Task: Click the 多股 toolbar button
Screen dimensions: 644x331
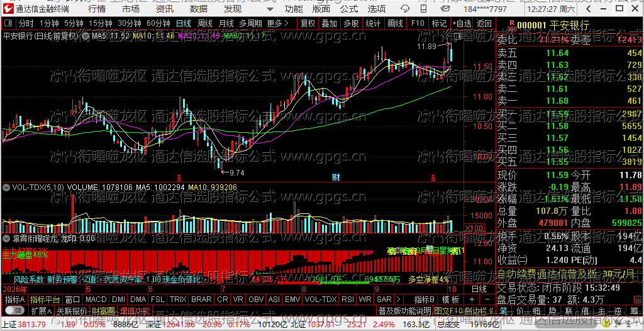Action: click(x=351, y=23)
